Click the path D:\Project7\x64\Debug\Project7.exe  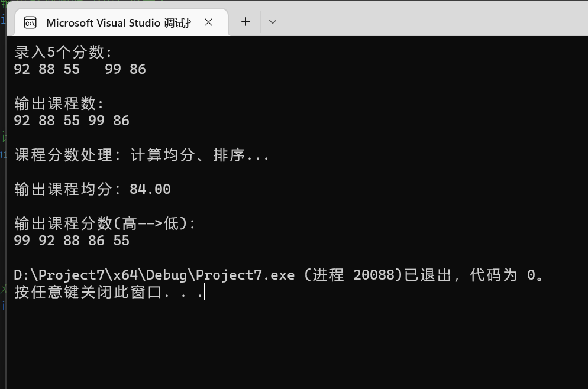pyautogui.click(x=154, y=275)
